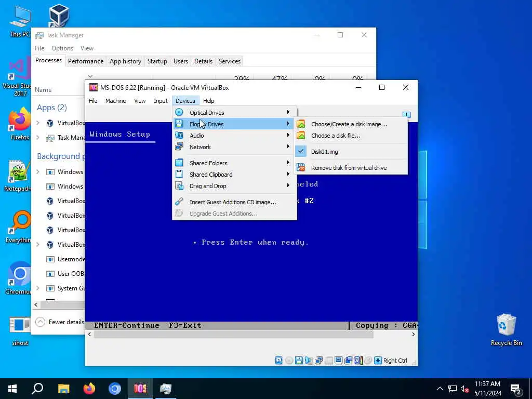Click the taskbar volume muted icon
The height and width of the screenshot is (399, 532).
pos(464,389)
